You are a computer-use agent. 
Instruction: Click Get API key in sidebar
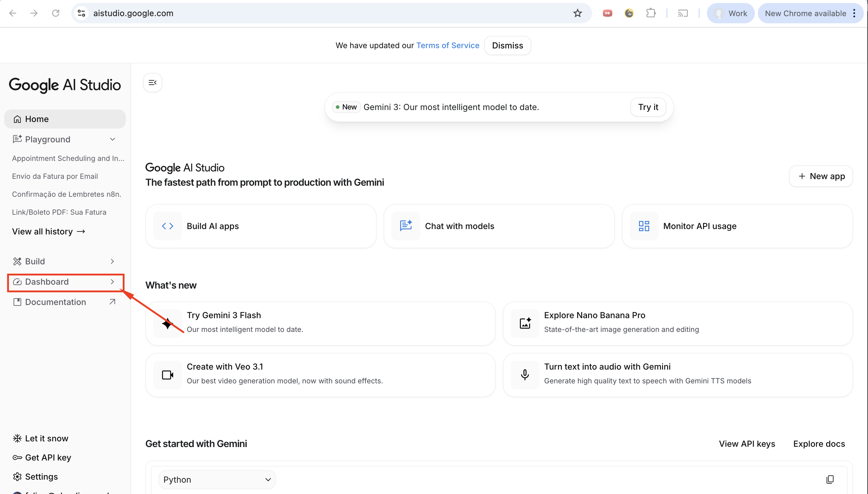(x=42, y=458)
